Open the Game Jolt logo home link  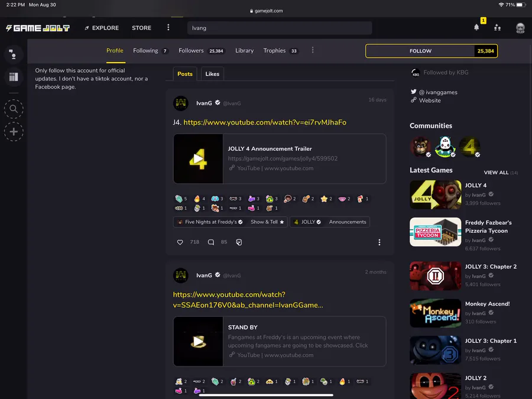(38, 28)
